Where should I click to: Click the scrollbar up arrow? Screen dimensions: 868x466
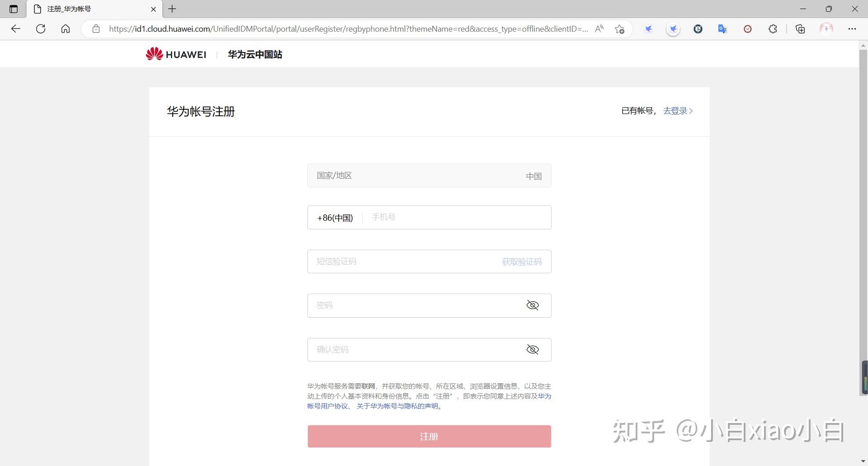point(863,45)
